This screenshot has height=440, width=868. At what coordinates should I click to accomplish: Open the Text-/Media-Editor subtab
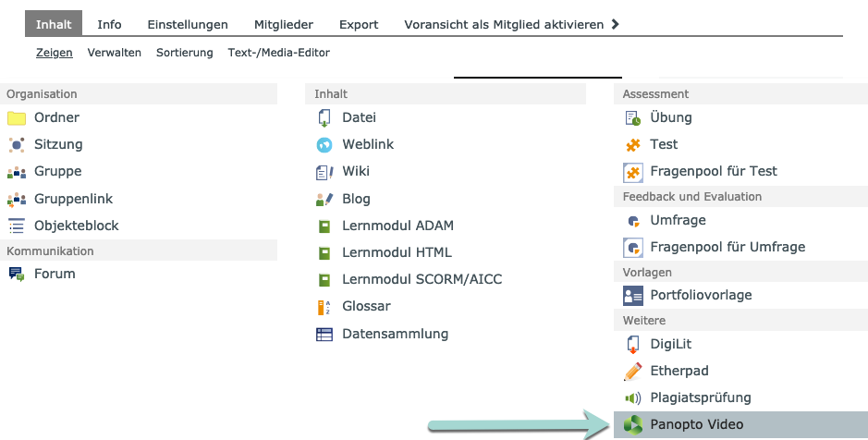[278, 54]
